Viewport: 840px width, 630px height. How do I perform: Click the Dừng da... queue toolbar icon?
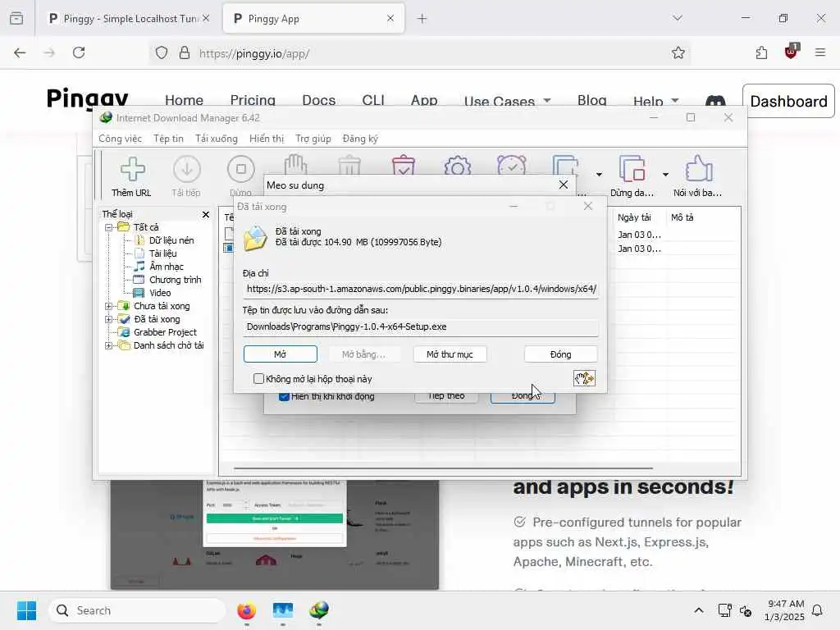pyautogui.click(x=632, y=169)
